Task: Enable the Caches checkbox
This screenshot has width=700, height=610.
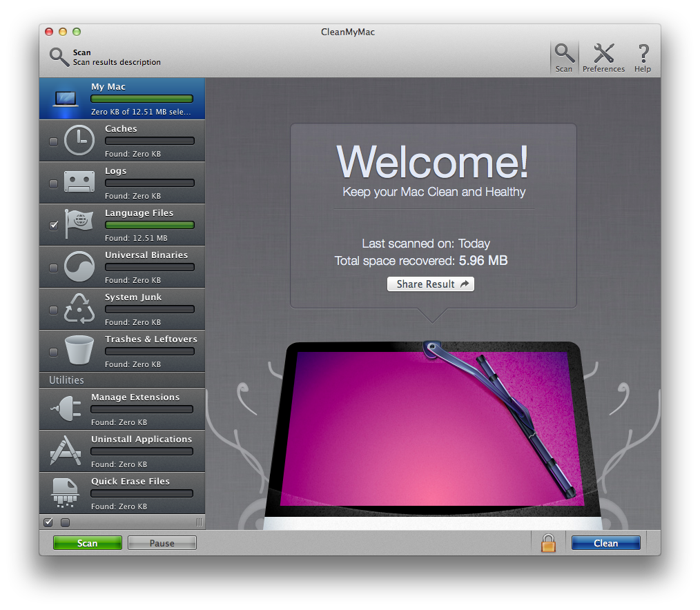Action: tap(54, 141)
